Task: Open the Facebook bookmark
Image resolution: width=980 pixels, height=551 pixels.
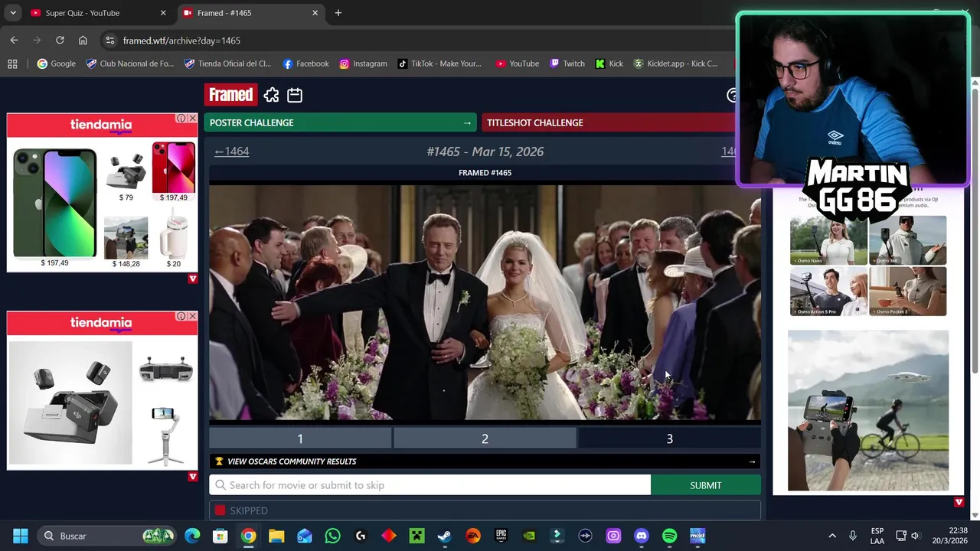Action: 305,64
